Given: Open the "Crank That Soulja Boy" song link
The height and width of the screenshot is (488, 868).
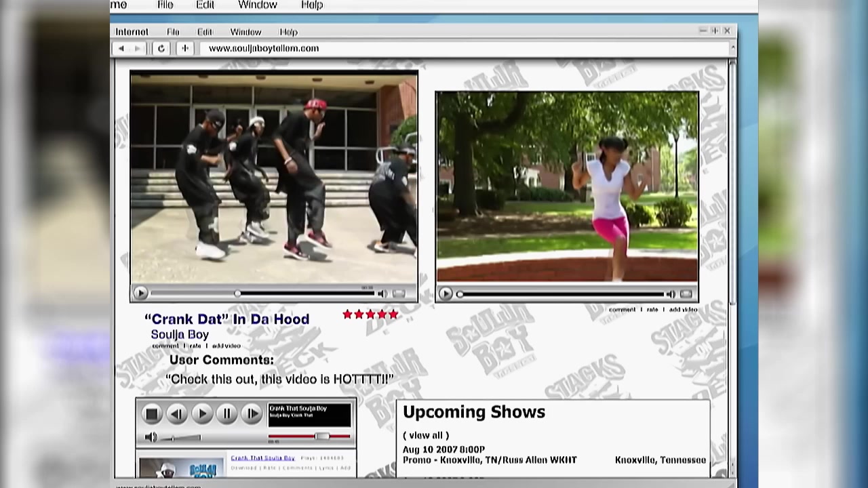Looking at the screenshot, I should (x=262, y=458).
